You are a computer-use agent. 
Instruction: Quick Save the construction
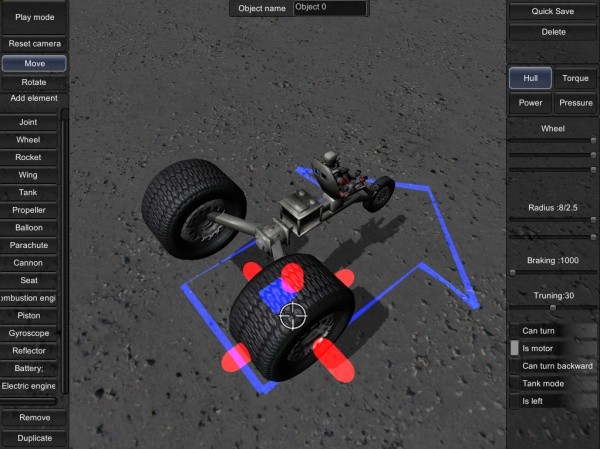pyautogui.click(x=553, y=11)
